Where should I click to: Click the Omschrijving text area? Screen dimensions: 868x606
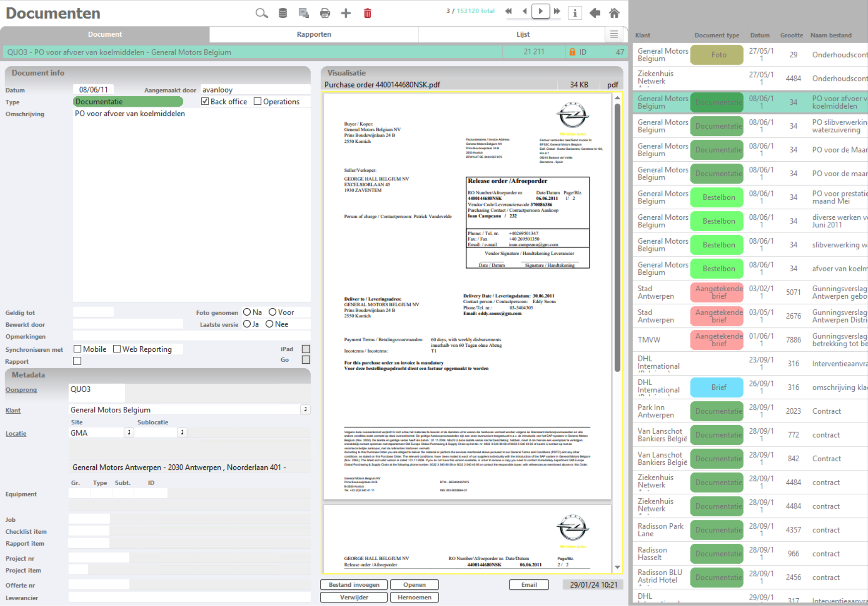[x=192, y=205]
